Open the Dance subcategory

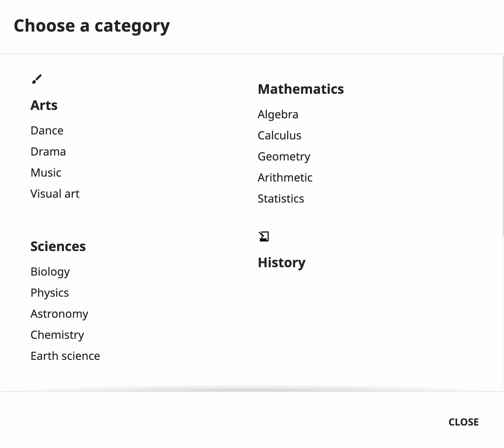(47, 131)
